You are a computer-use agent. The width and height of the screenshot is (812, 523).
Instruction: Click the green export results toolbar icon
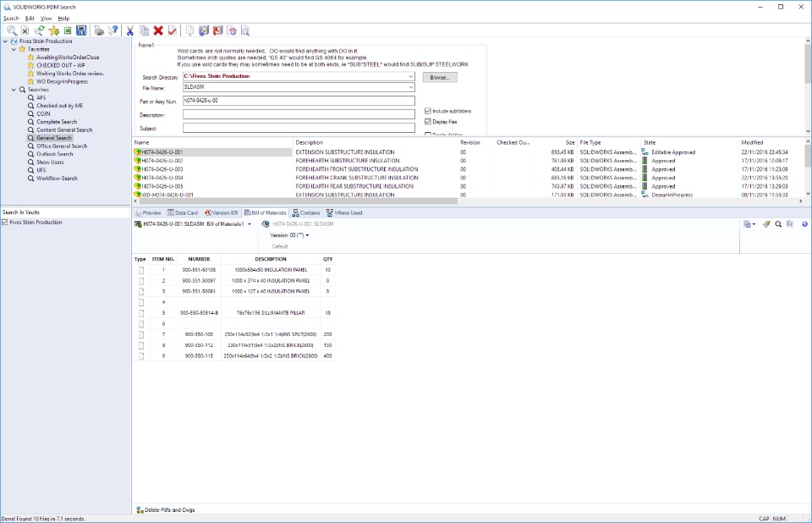click(68, 30)
